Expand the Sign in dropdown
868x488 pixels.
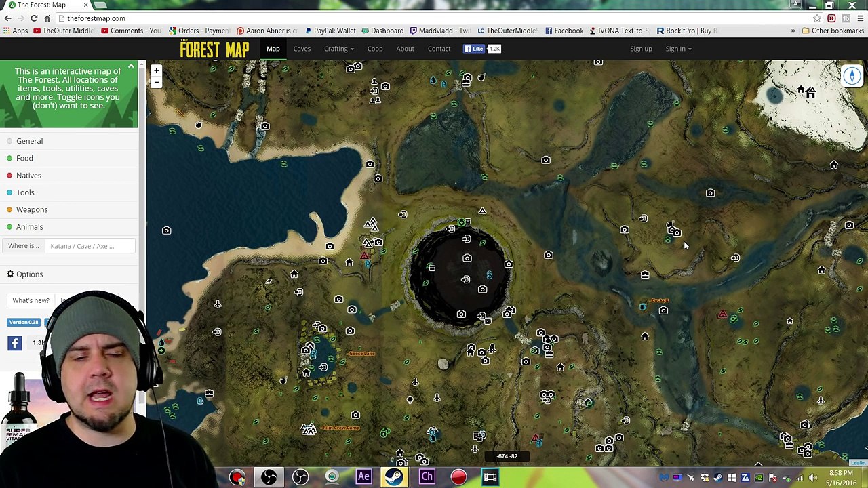point(678,49)
